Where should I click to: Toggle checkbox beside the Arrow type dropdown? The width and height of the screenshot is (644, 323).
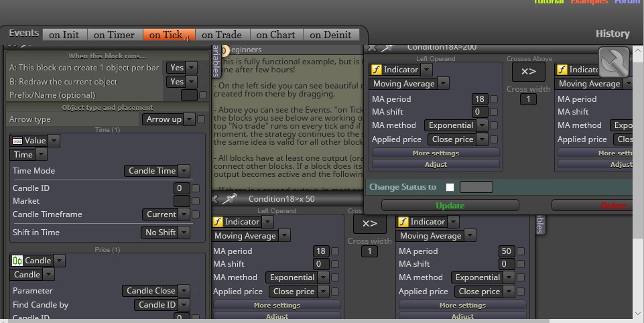tap(201, 119)
